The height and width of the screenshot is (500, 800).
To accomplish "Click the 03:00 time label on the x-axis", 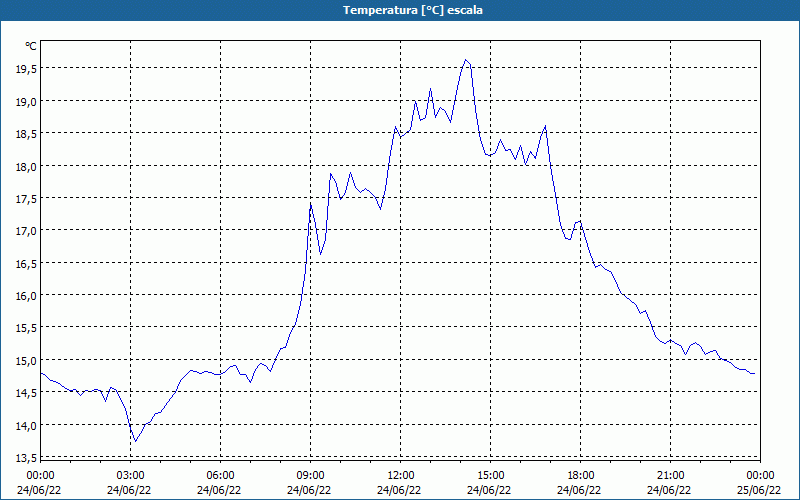I will click(130, 476).
